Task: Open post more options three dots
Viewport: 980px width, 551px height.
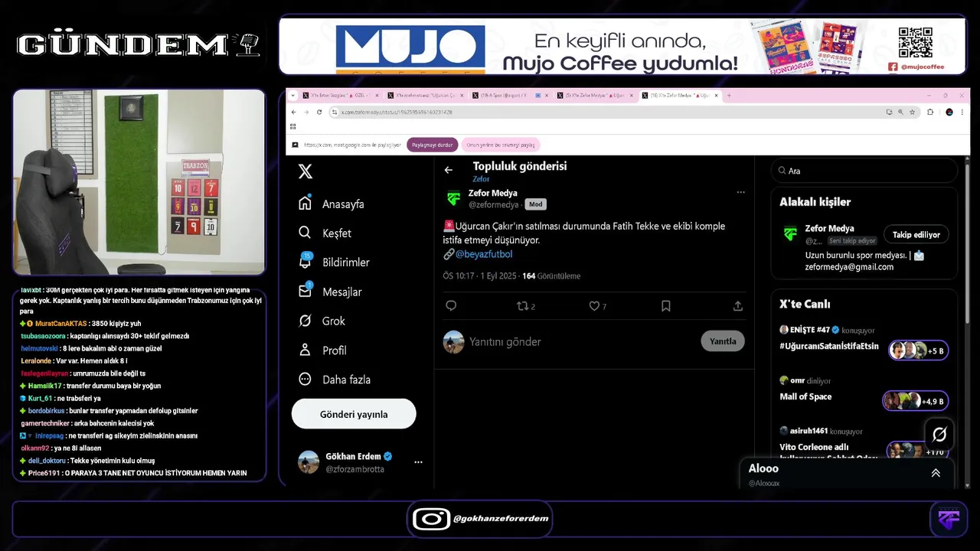Action: click(740, 192)
